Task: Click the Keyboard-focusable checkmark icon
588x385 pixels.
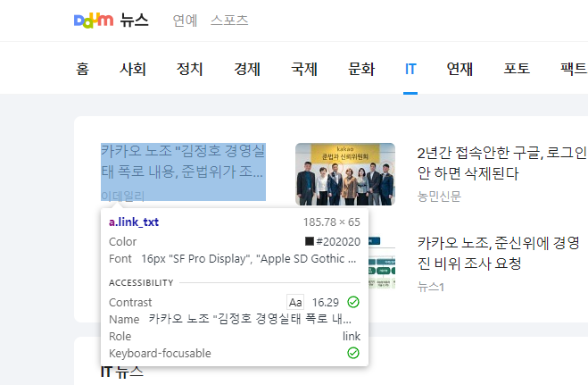Action: pyautogui.click(x=353, y=353)
